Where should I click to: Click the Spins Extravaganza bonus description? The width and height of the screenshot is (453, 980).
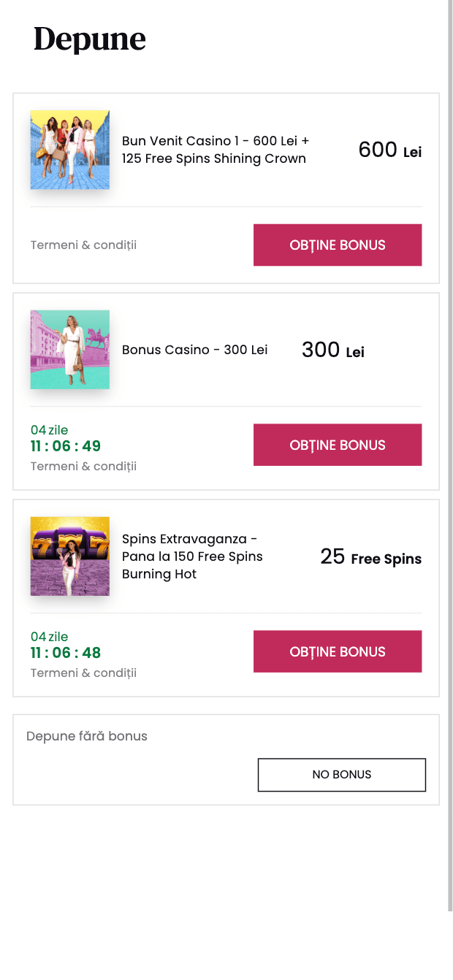click(x=191, y=556)
